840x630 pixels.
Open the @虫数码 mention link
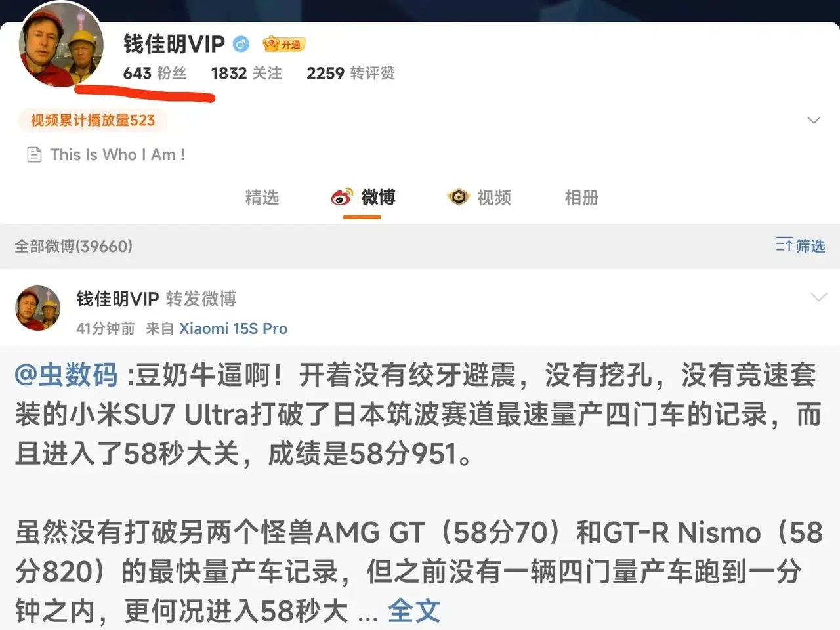tap(66, 375)
